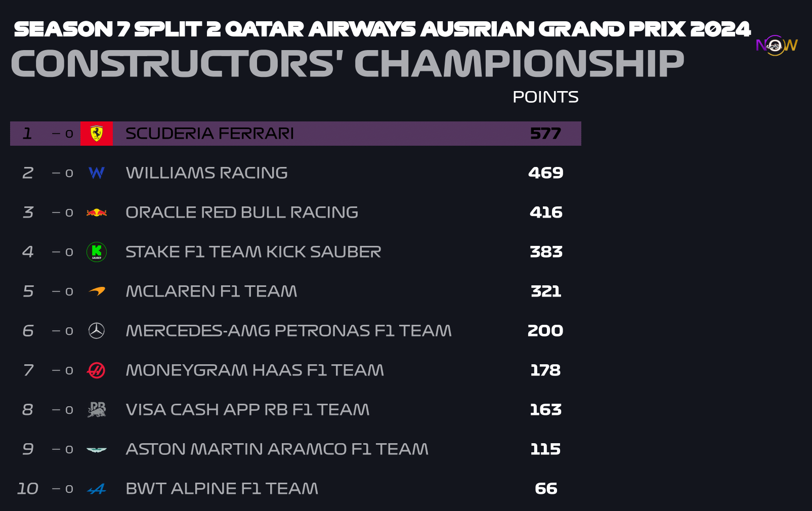Viewport: 812px width, 511px height.
Task: Click the POINTS column header
Action: [x=545, y=97]
